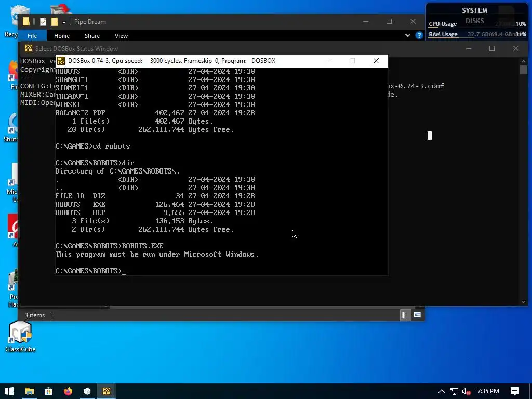The image size is (532, 399).
Task: Click the 'must be run under Microsoft Windows' message
Action: coord(157,255)
